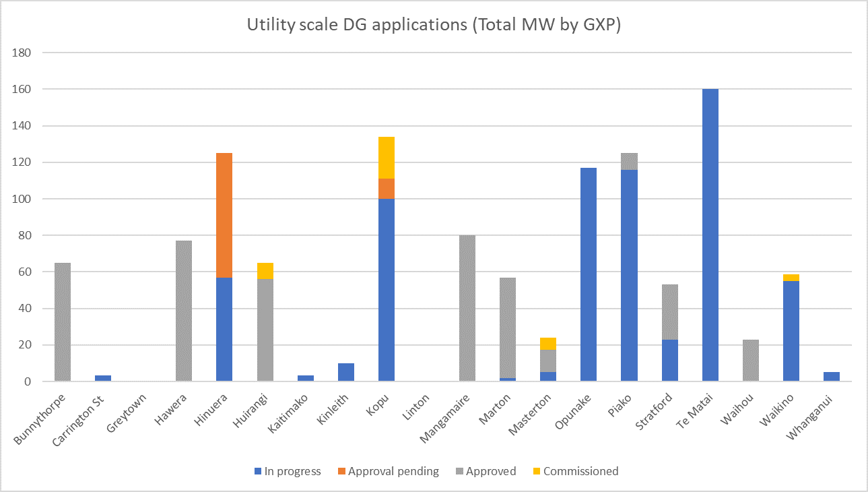
Task: Click the gray segment on Piako bar
Action: (x=629, y=160)
